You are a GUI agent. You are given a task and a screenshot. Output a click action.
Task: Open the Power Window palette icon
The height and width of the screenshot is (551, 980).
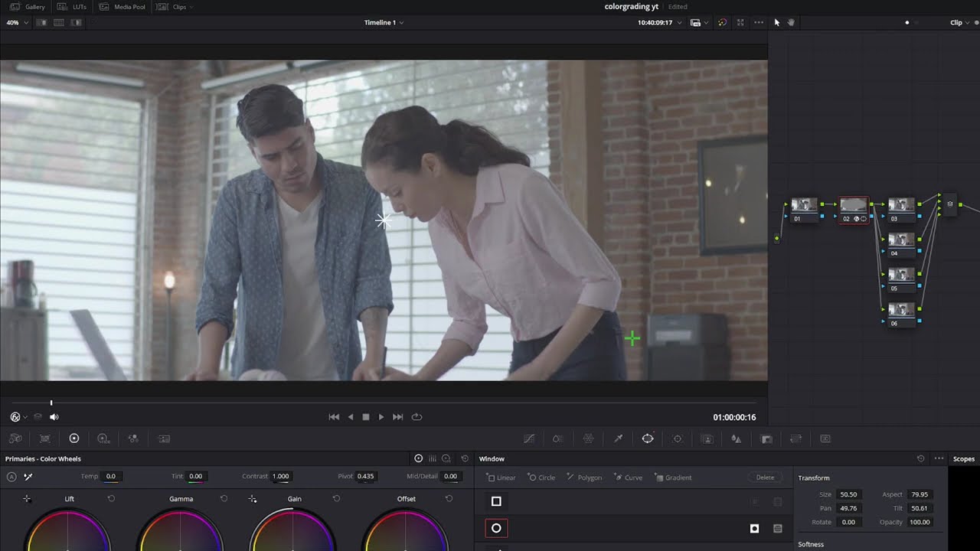click(648, 439)
